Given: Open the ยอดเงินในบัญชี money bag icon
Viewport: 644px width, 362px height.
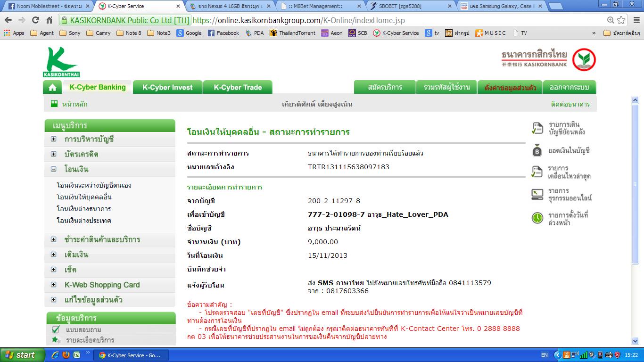Looking at the screenshot, I should pos(537,151).
